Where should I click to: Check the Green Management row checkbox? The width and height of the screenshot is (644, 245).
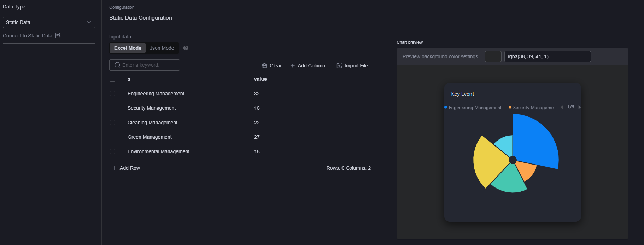pyautogui.click(x=112, y=137)
